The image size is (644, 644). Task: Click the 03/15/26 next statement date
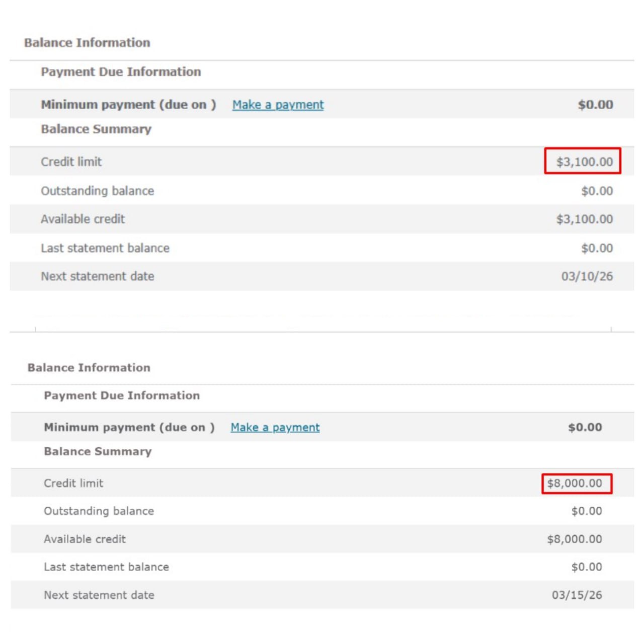pos(577,595)
